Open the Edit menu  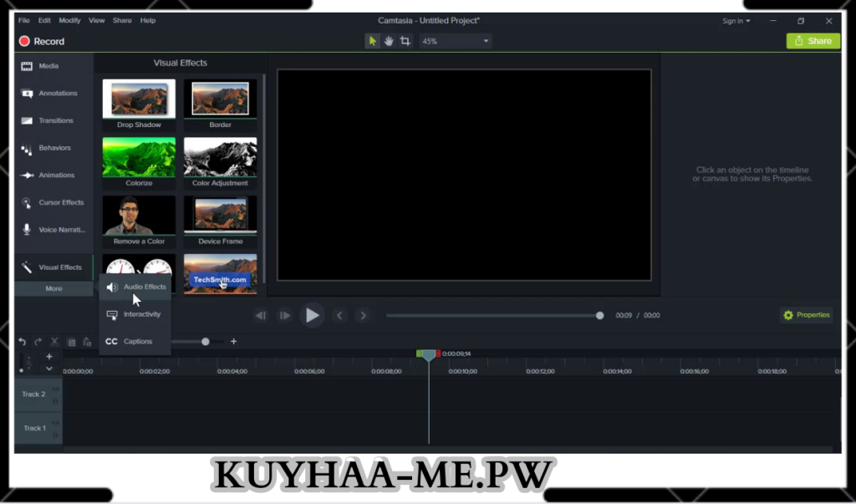point(44,20)
